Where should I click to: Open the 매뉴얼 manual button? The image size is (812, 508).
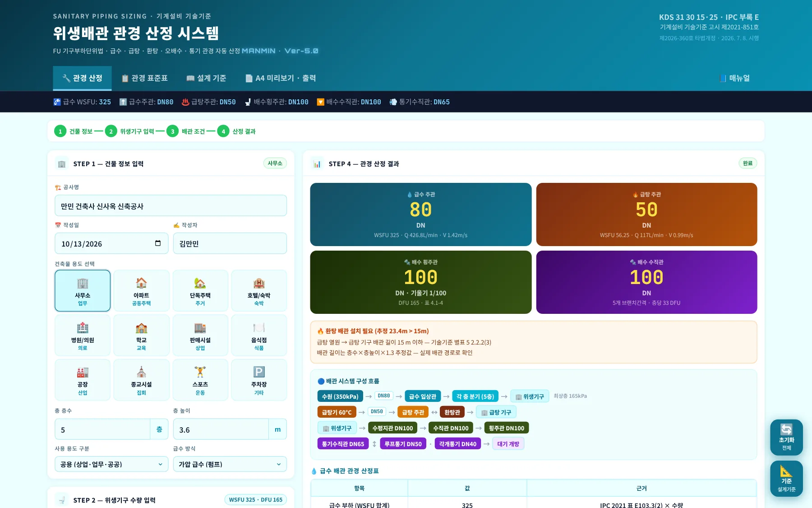(735, 78)
